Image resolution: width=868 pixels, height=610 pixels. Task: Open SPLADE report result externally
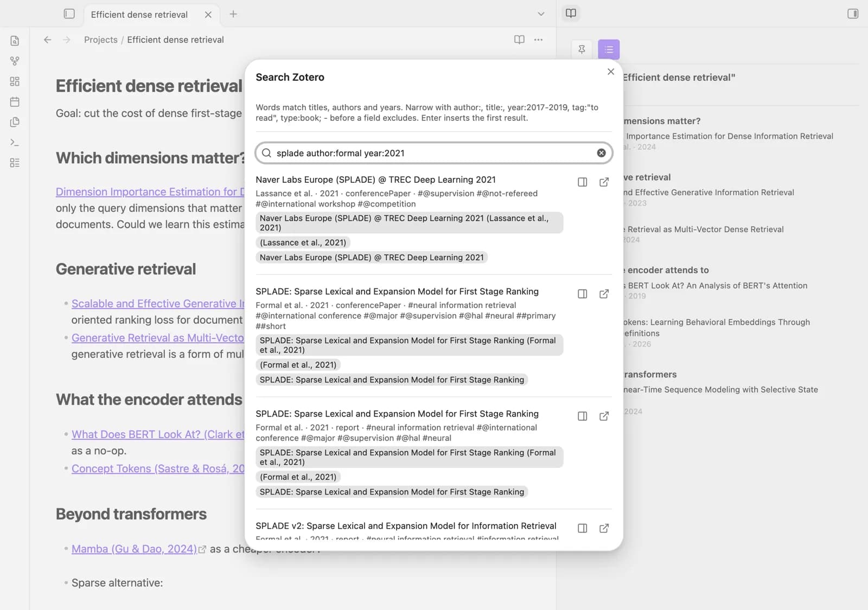604,416
